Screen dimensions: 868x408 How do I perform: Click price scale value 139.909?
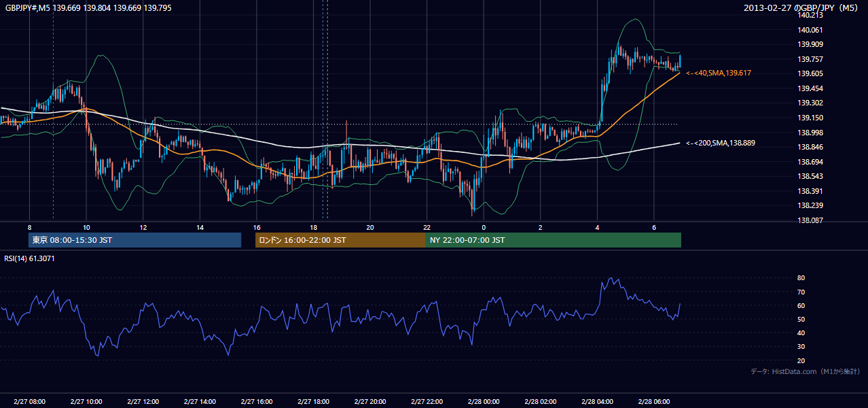[x=810, y=44]
